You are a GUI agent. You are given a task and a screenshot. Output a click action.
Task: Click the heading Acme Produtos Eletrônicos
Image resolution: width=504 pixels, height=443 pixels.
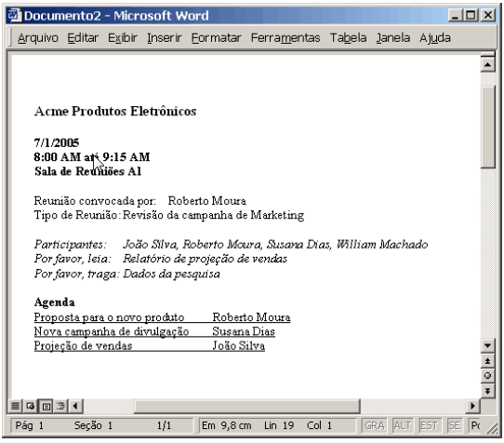pos(115,112)
